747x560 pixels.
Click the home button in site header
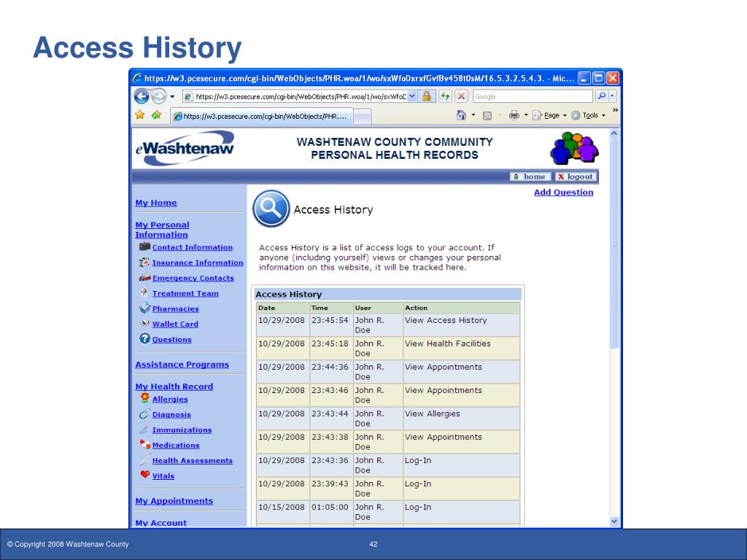tap(530, 176)
